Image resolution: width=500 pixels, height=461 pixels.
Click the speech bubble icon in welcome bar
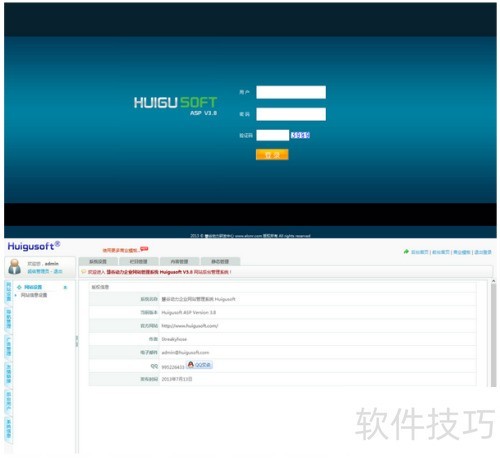[84, 272]
